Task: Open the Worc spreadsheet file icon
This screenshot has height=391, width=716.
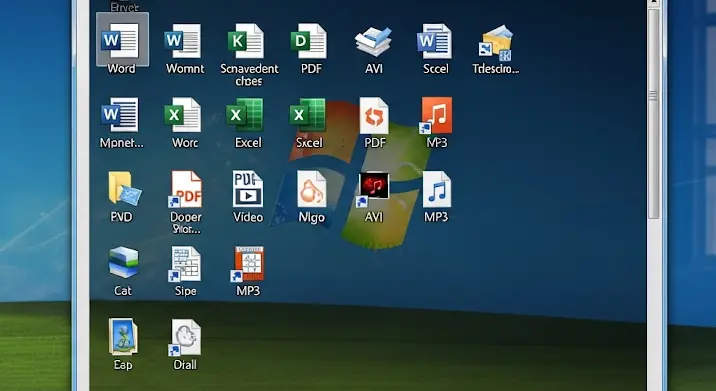Action: coord(184,114)
